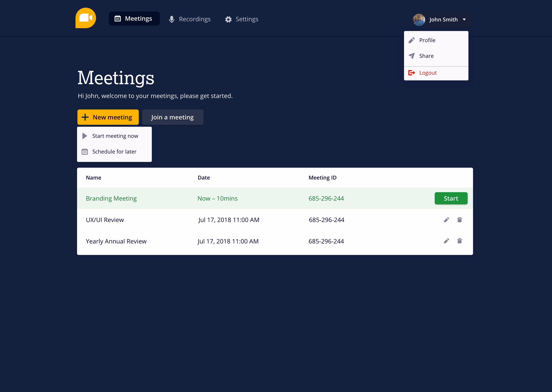Delete the Yearly Annual Review meeting
The width and height of the screenshot is (552, 392).
point(460,241)
